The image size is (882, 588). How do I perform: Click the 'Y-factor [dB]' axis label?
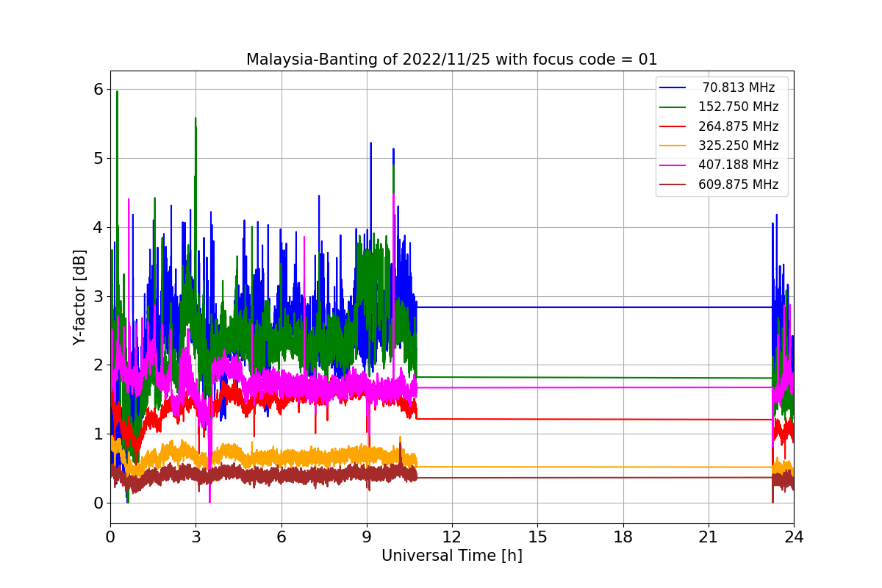coord(79,297)
